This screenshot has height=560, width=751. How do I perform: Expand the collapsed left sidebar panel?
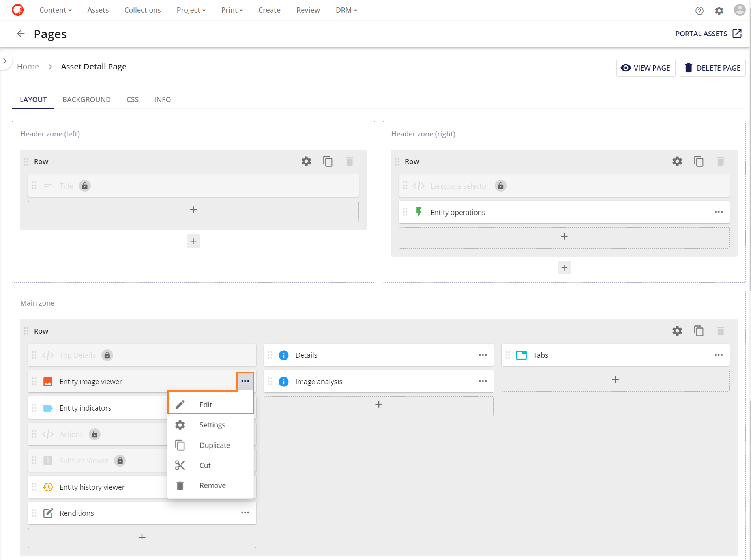(x=5, y=61)
